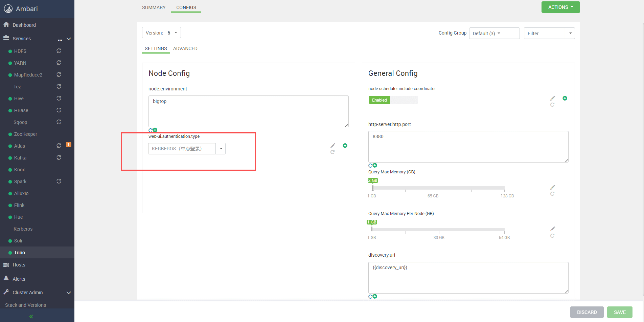This screenshot has width=644, height=322.
Task: Click the MapReduce2 refresh icon
Action: click(59, 74)
